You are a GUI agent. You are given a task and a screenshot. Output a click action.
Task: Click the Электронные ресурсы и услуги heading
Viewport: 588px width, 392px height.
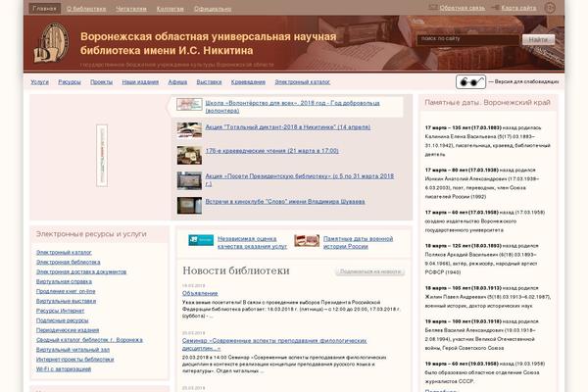click(x=91, y=234)
